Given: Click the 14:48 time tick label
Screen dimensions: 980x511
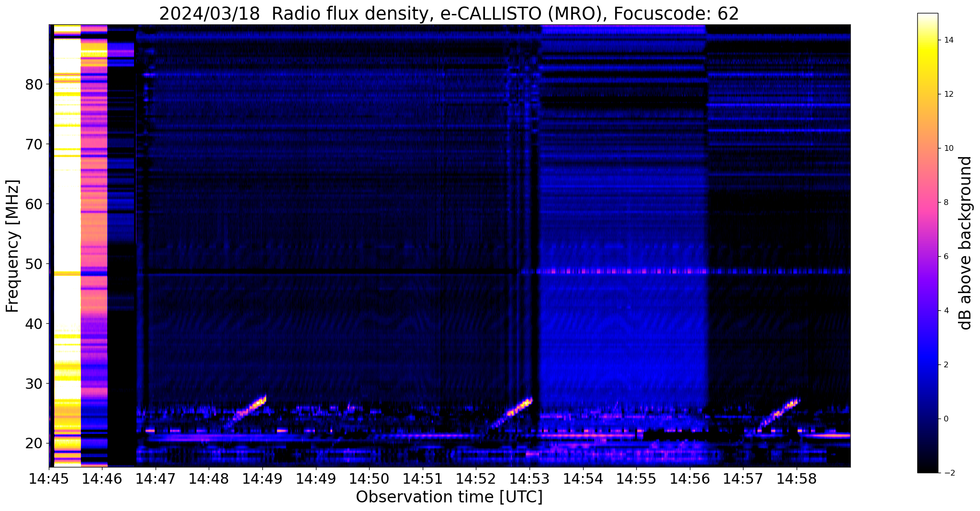Looking at the screenshot, I should tap(209, 479).
